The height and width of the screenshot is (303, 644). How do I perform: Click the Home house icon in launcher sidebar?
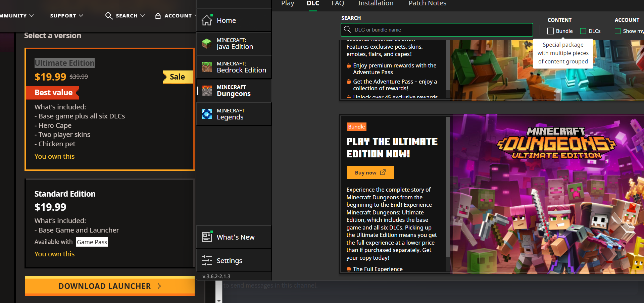[x=207, y=20]
